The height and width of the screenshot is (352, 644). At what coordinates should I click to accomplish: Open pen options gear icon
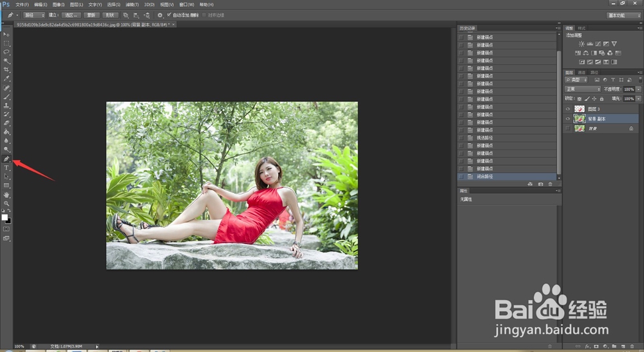click(x=160, y=15)
